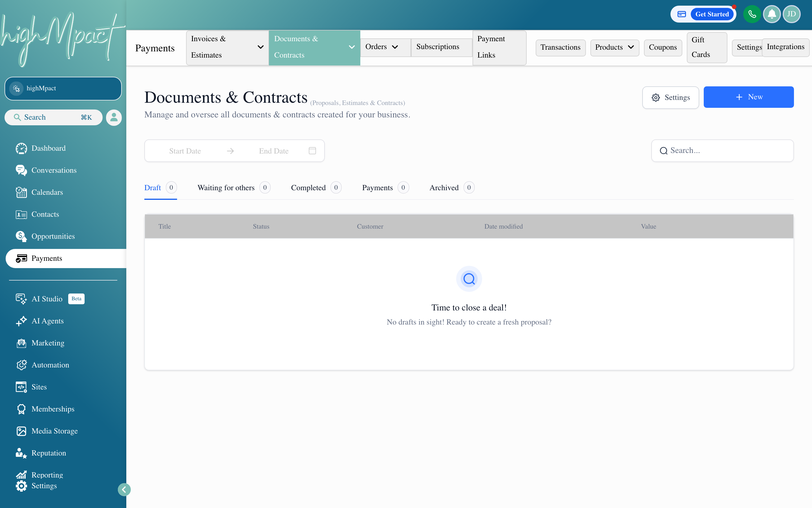Viewport: 812px width, 508px height.
Task: Switch to the Payments status tab
Action: point(385,188)
